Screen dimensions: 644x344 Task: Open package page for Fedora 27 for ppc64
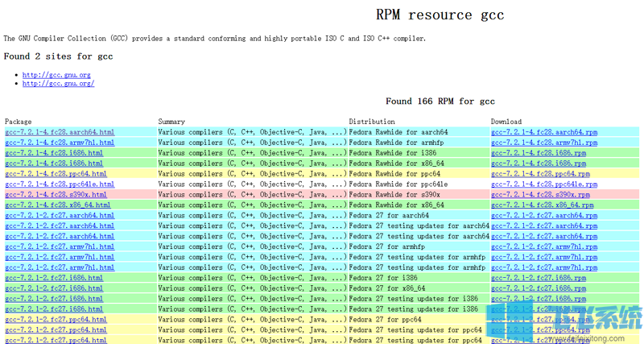56,320
